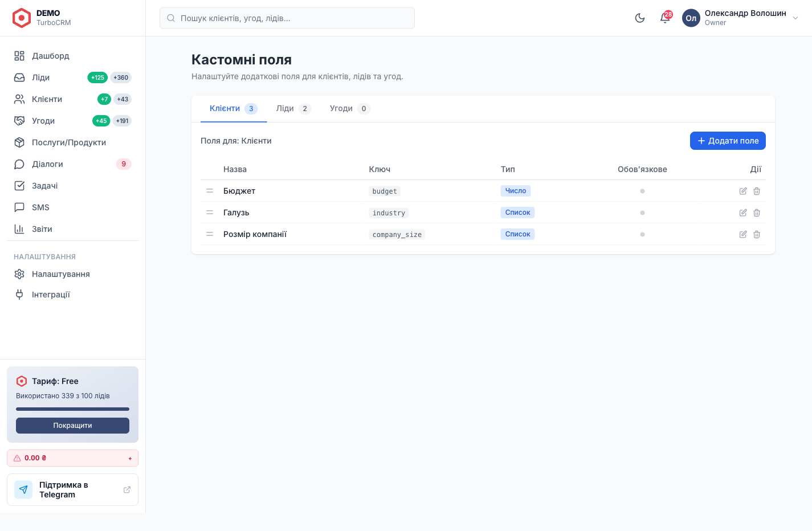The image size is (812, 531).
Task: Open Діалоги in the sidebar
Action: coord(72,164)
